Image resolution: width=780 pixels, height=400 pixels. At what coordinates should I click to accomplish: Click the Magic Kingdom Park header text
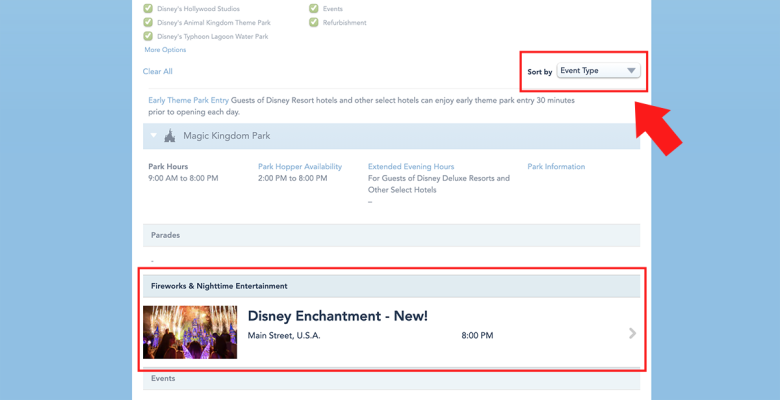(227, 136)
